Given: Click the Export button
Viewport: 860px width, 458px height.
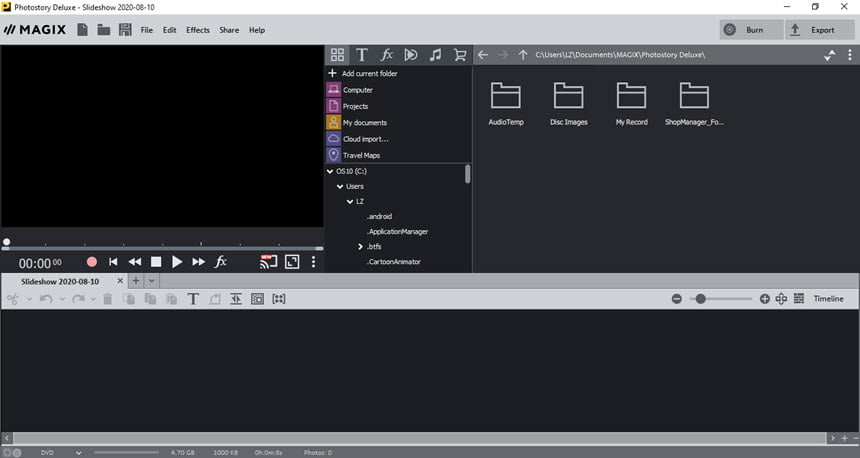Looking at the screenshot, I should click(819, 30).
